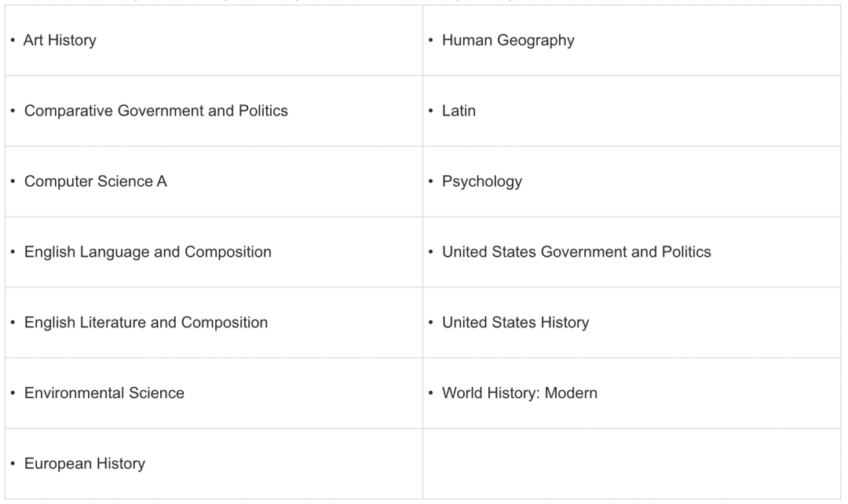
Task: Select Human Geography in right column
Action: tap(508, 41)
